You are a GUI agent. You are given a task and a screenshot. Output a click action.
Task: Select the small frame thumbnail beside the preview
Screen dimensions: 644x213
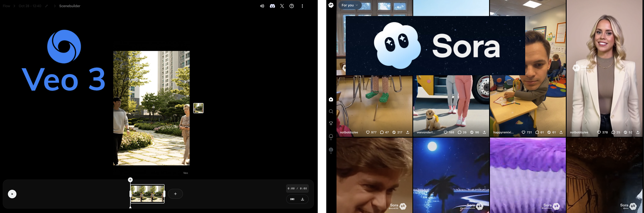point(198,108)
